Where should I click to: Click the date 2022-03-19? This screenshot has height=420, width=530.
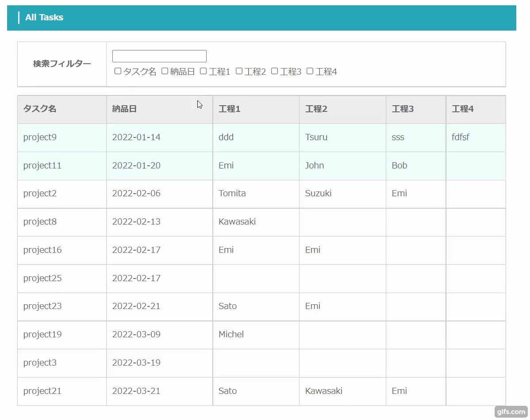click(136, 363)
